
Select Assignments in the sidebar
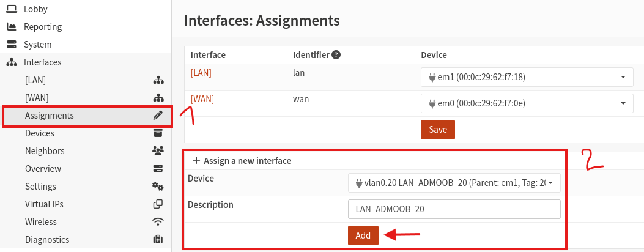pos(50,116)
